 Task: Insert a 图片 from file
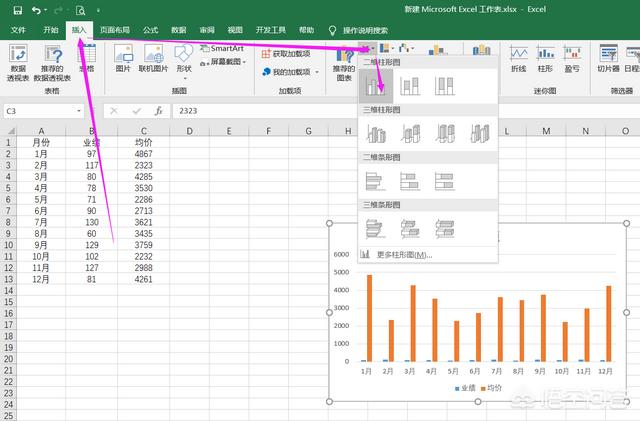[123, 58]
